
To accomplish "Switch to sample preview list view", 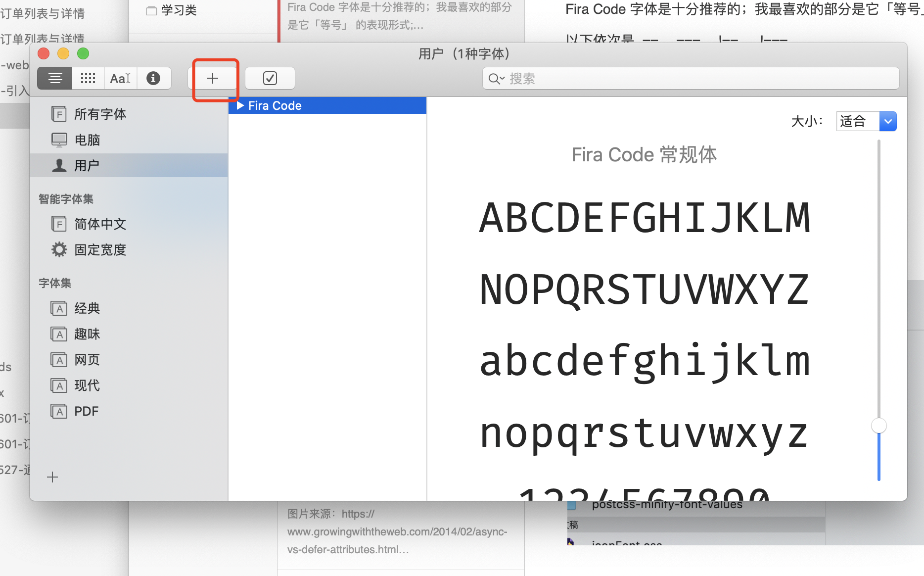I will click(x=55, y=78).
